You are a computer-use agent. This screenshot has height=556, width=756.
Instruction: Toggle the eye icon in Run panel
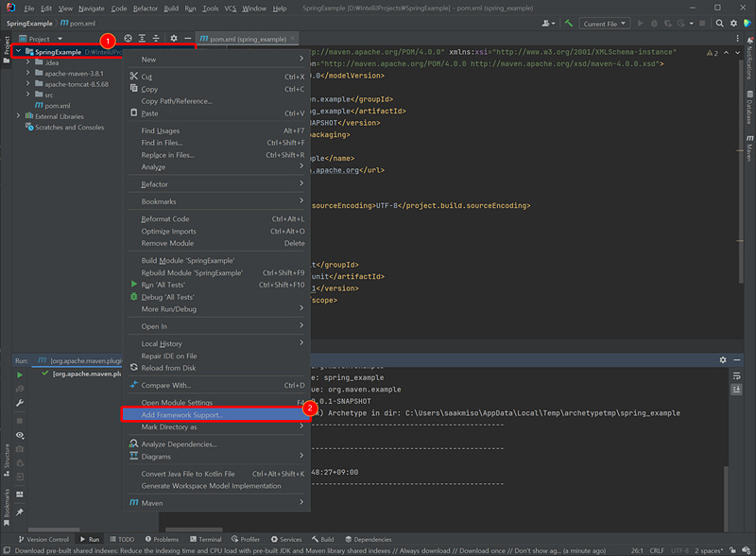pos(20,435)
